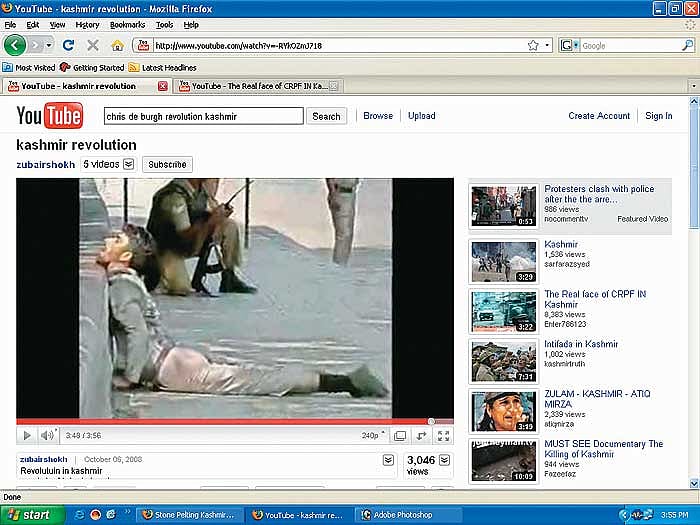Go to the Firefox home page icon
Image resolution: width=700 pixels, height=525 pixels.
pos(118,45)
